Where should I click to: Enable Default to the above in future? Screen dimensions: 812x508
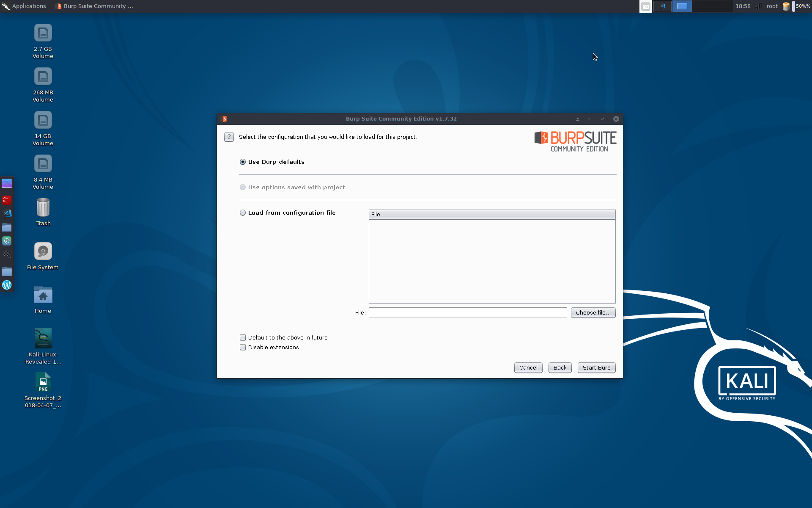(x=243, y=337)
